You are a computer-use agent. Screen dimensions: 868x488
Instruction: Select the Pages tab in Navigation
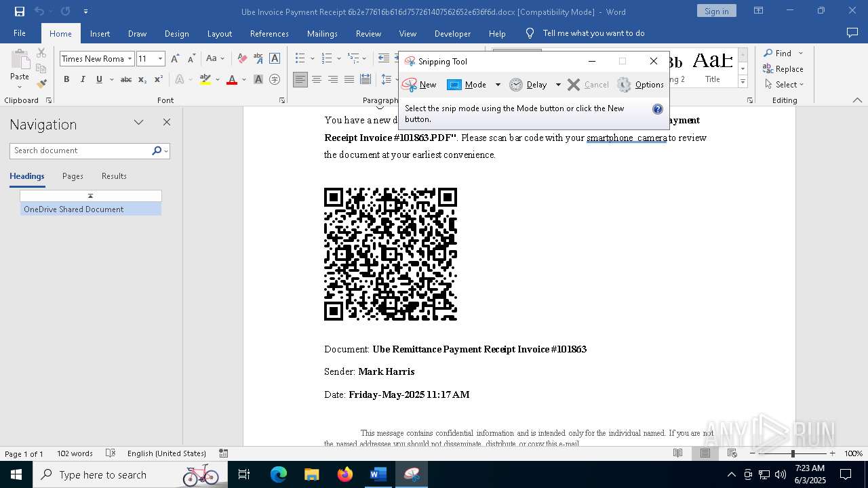point(73,176)
